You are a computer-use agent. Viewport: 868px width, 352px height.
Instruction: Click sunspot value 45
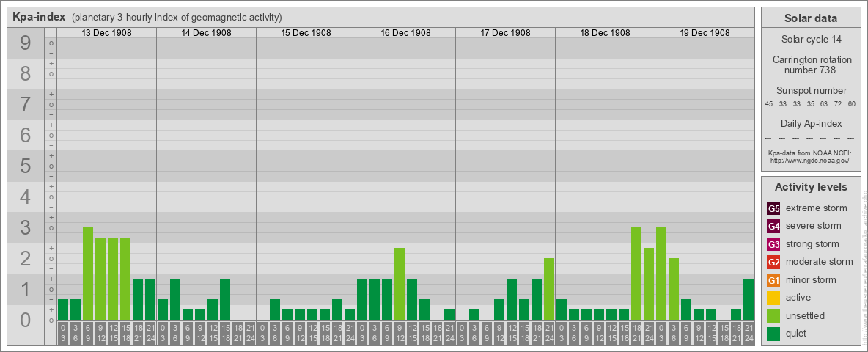tap(769, 104)
